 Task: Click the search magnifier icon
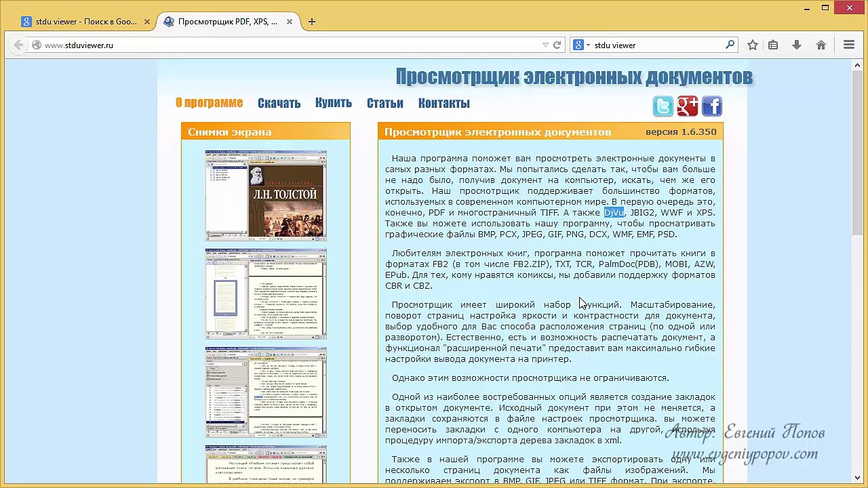click(x=730, y=45)
